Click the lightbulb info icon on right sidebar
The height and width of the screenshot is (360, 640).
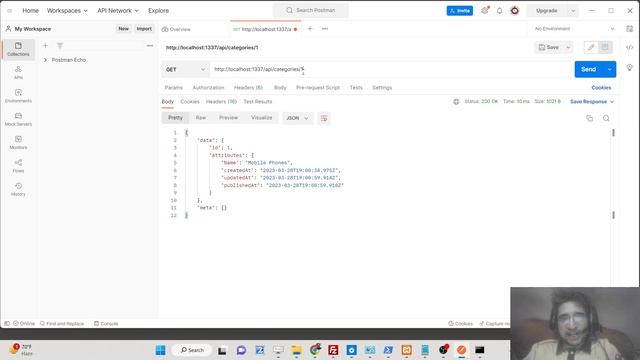tap(629, 67)
